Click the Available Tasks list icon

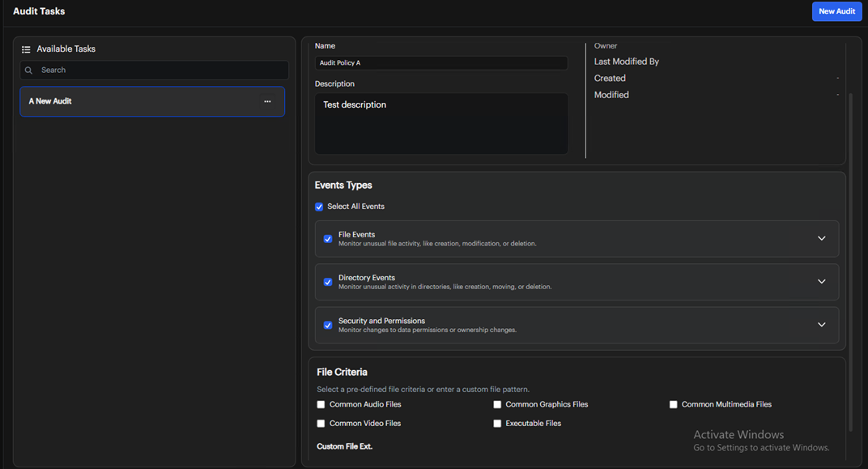pos(26,49)
